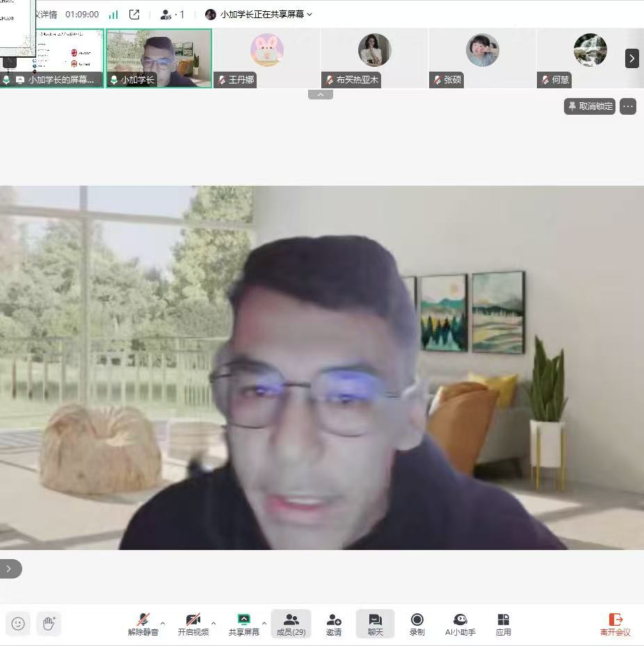644x646 pixels.
Task: Select 王丹娜's participant thumbnail
Action: point(266,58)
